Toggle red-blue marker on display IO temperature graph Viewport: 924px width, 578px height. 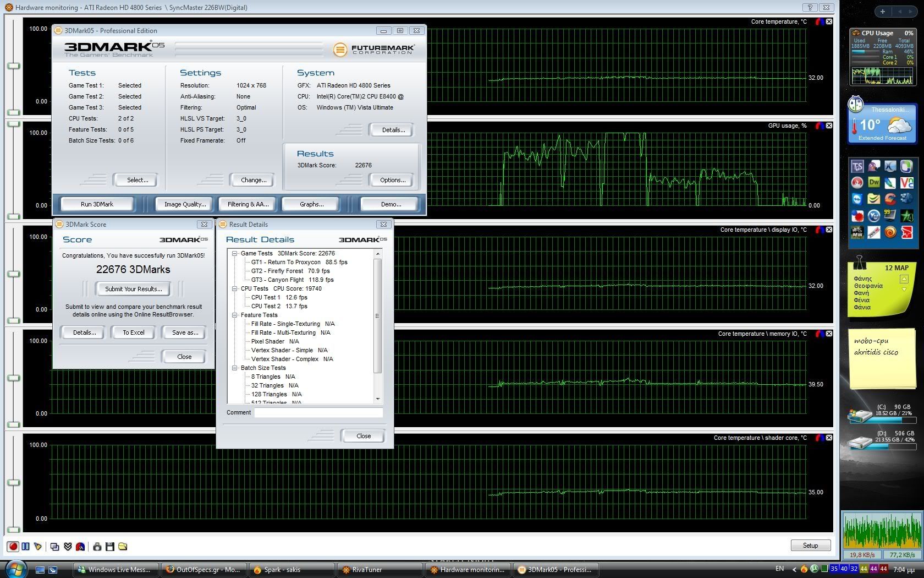coord(820,230)
